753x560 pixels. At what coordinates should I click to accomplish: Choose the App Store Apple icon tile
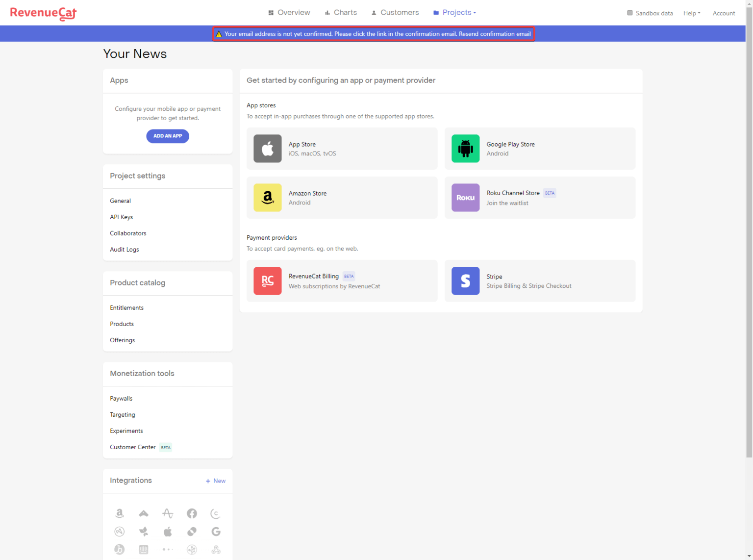(x=268, y=149)
